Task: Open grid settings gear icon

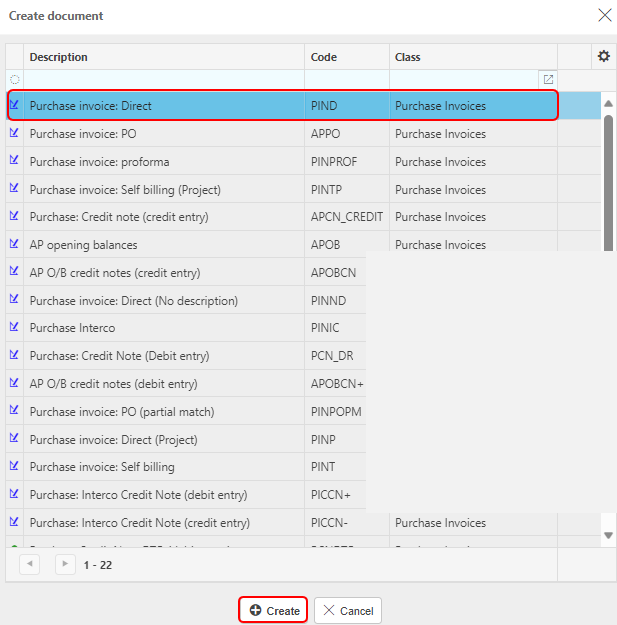Action: tap(603, 57)
